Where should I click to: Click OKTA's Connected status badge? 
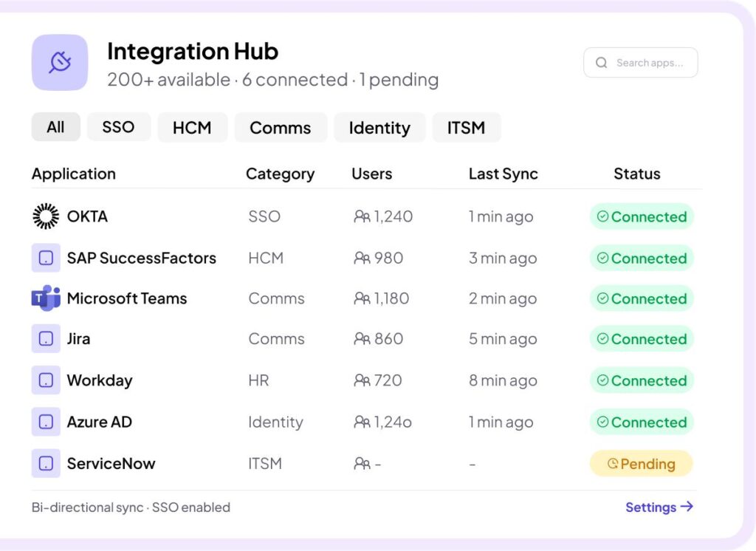pyautogui.click(x=642, y=216)
